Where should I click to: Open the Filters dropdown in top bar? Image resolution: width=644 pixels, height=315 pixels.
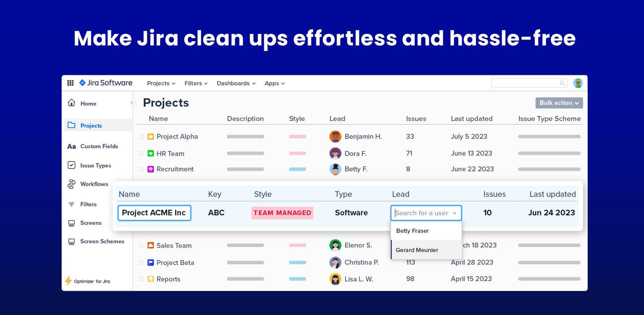[196, 83]
